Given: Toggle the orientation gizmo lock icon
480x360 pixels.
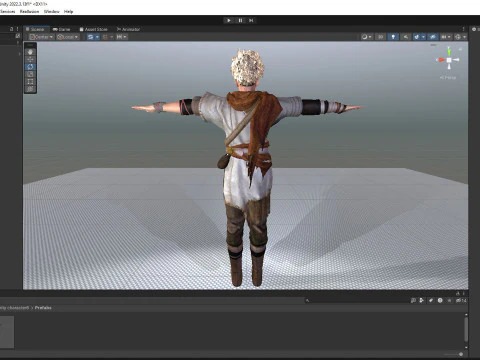Looking at the screenshot, I should (460, 49).
